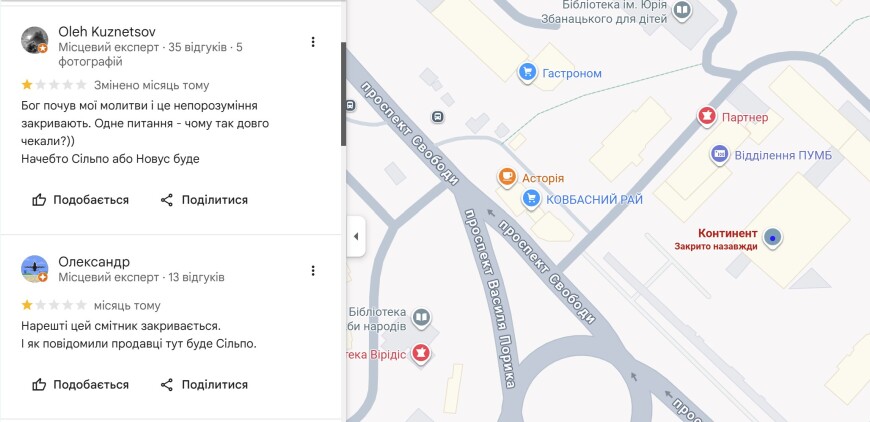870x422 pixels.
Task: Open Oleh Kuznetsov profile avatar
Action: coord(35,40)
